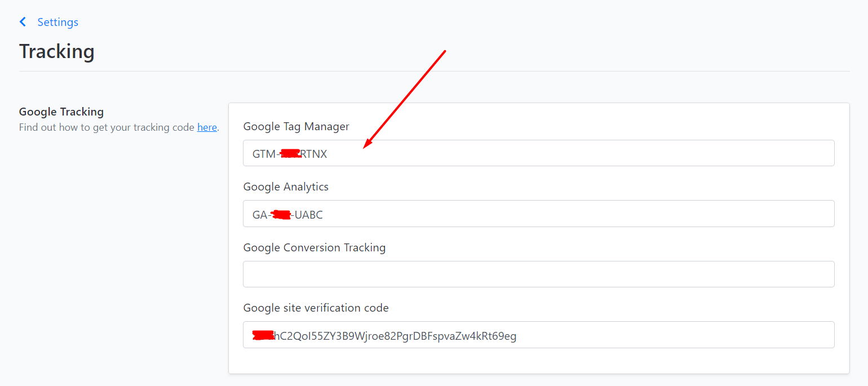Open the 'here' tracking code help link
The width and height of the screenshot is (868, 386).
click(x=207, y=127)
